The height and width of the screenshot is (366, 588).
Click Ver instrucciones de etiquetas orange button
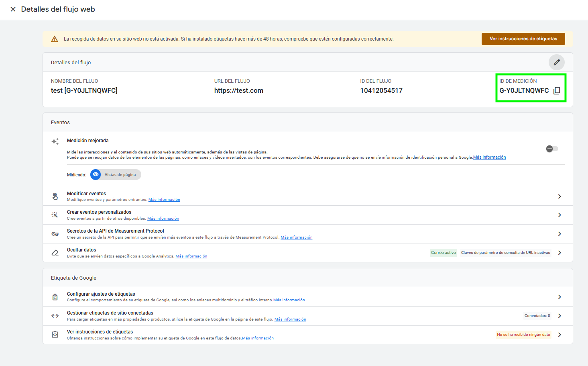pos(523,39)
